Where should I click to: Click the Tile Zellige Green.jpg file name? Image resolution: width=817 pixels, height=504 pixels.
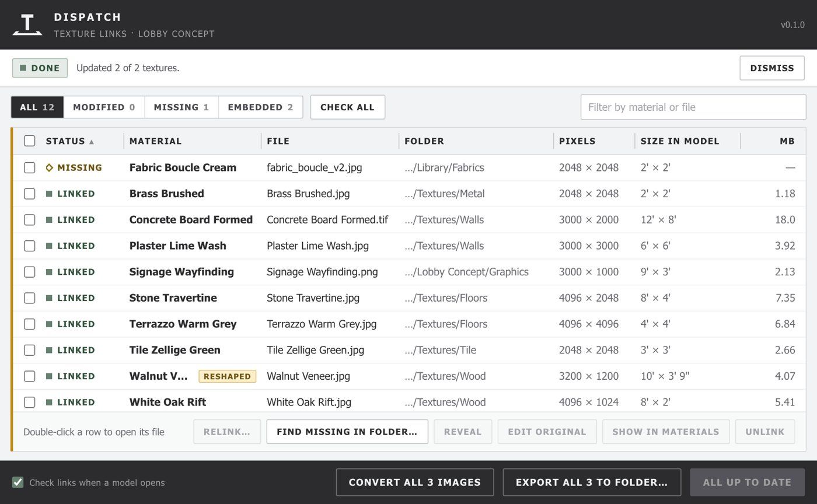[x=315, y=350]
